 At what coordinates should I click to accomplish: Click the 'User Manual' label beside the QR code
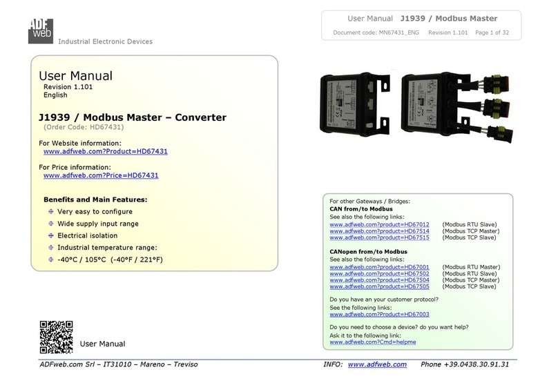(x=102, y=344)
